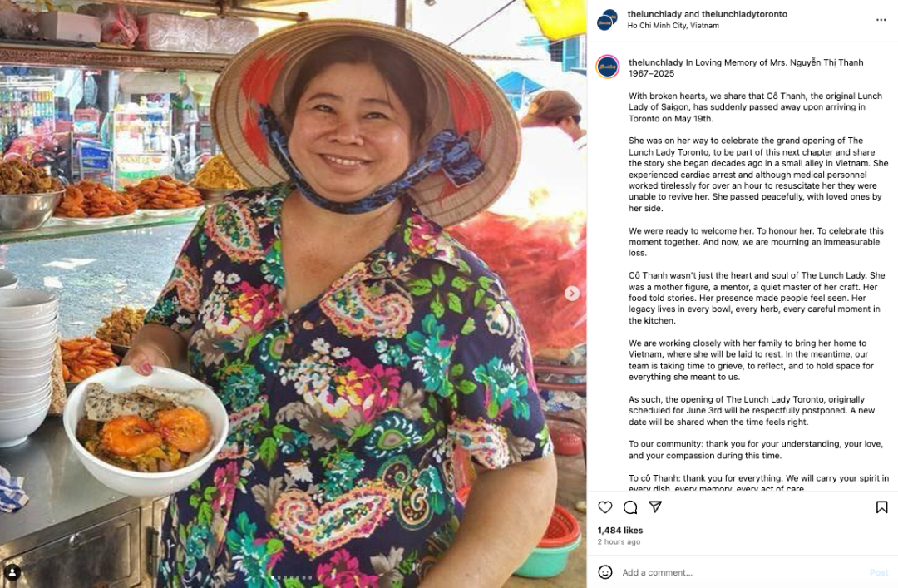This screenshot has height=588, width=898.
Task: Click the header profile avatar pair
Action: (x=607, y=20)
